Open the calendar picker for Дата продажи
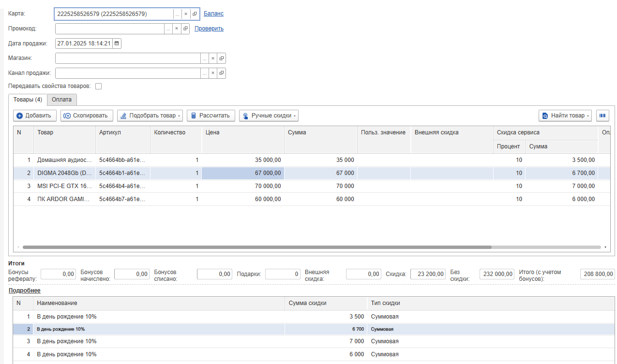This screenshot has height=364, width=617. 117,44
